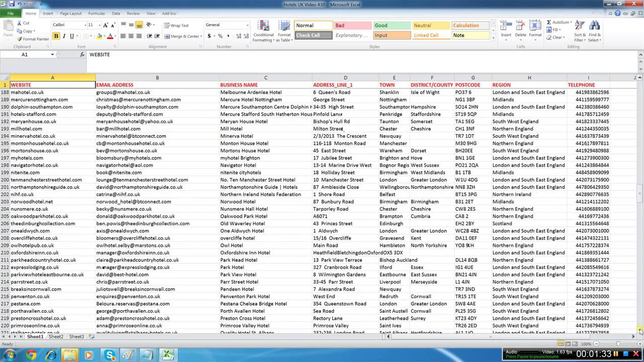Click the Save icon in quick access toolbar
This screenshot has width=644, height=362.
coord(12,4)
